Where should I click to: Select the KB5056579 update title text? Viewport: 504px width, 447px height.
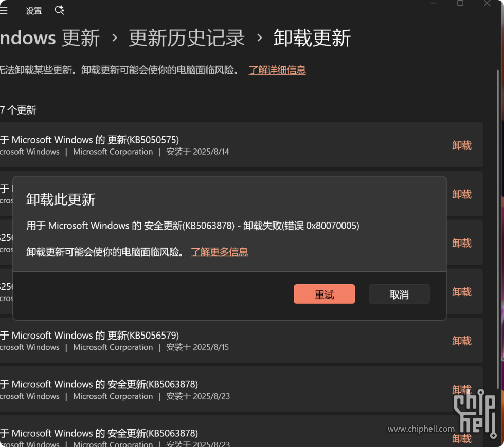(89, 335)
